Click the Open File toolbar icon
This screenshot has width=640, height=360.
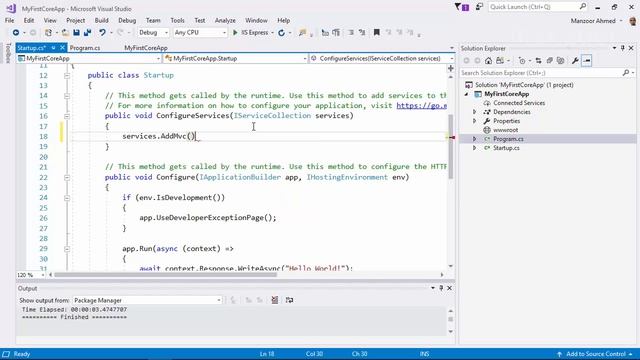point(65,33)
